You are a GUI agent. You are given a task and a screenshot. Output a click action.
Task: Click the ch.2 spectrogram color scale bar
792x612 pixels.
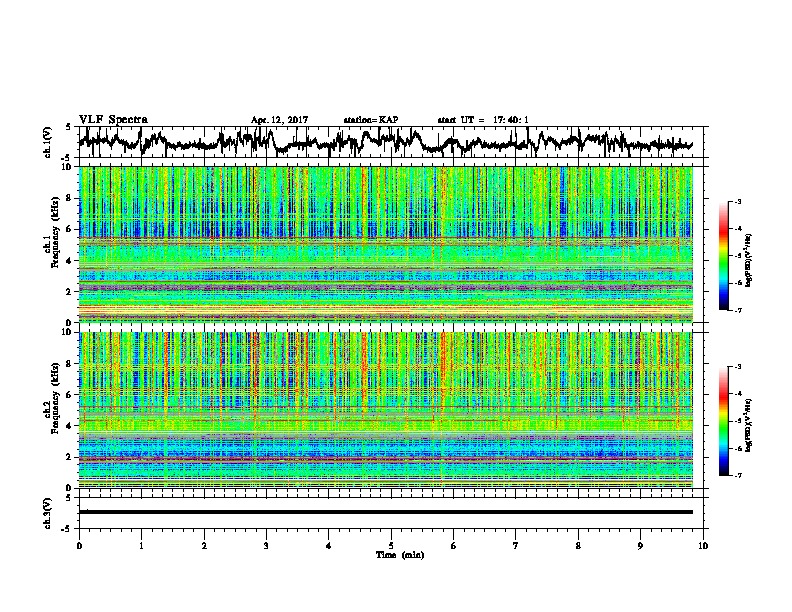coord(723,421)
